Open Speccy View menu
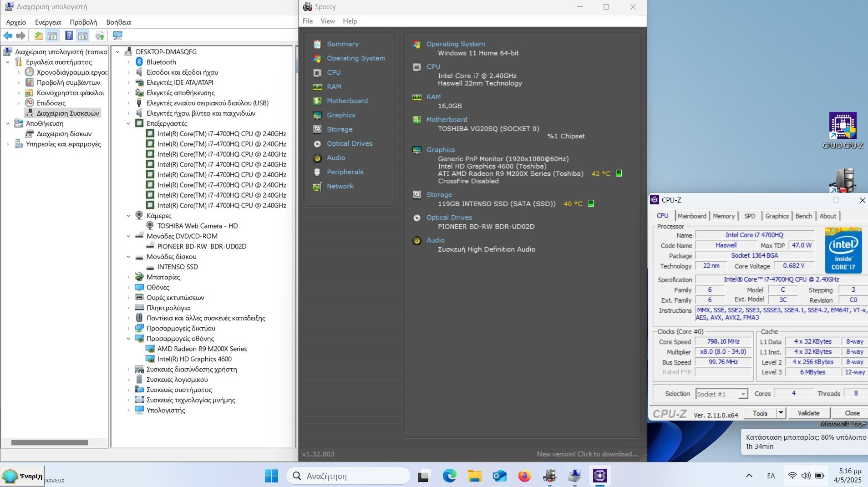Screen dimensions: 868x487 coord(327,21)
